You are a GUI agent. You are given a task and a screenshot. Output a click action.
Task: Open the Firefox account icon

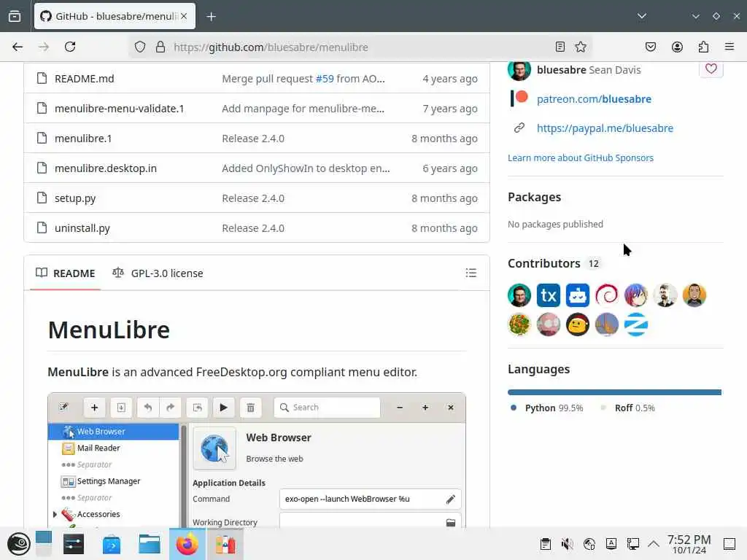point(677,47)
